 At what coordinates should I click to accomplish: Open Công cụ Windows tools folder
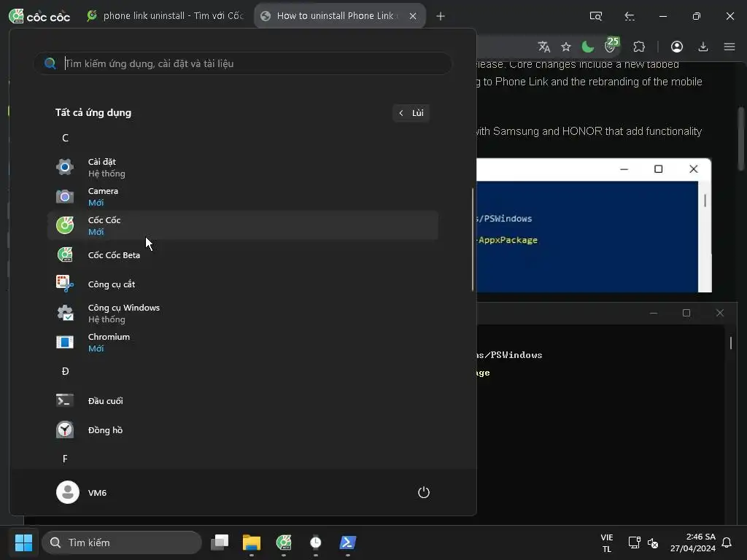pos(242,313)
